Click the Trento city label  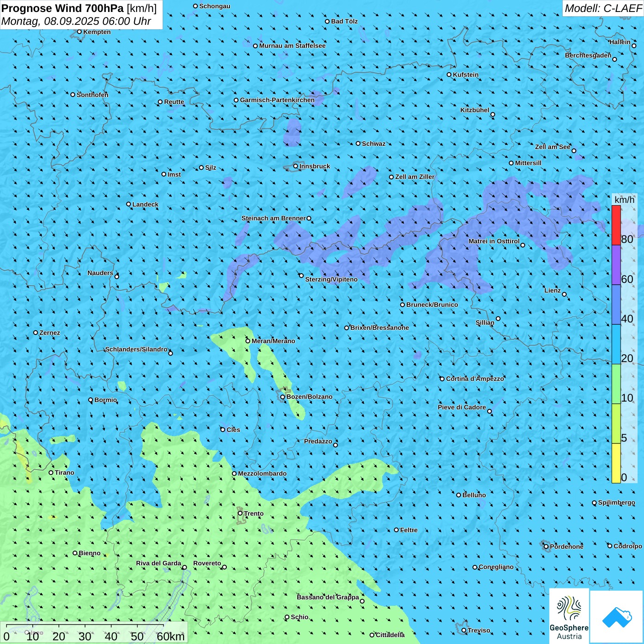(254, 513)
